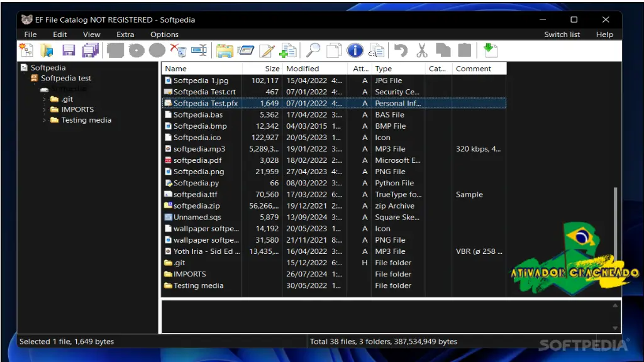Image resolution: width=644 pixels, height=362 pixels.
Task: Click the Cat... column header
Action: (438, 69)
